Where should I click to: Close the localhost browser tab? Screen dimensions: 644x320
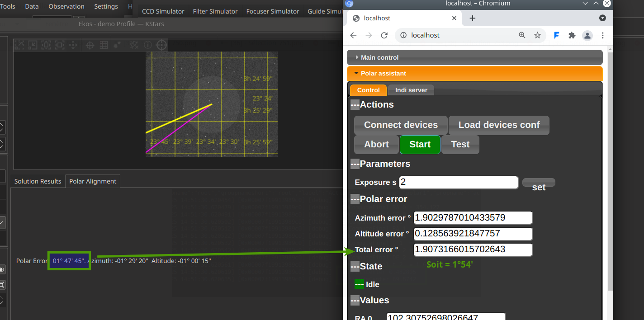[x=455, y=18]
